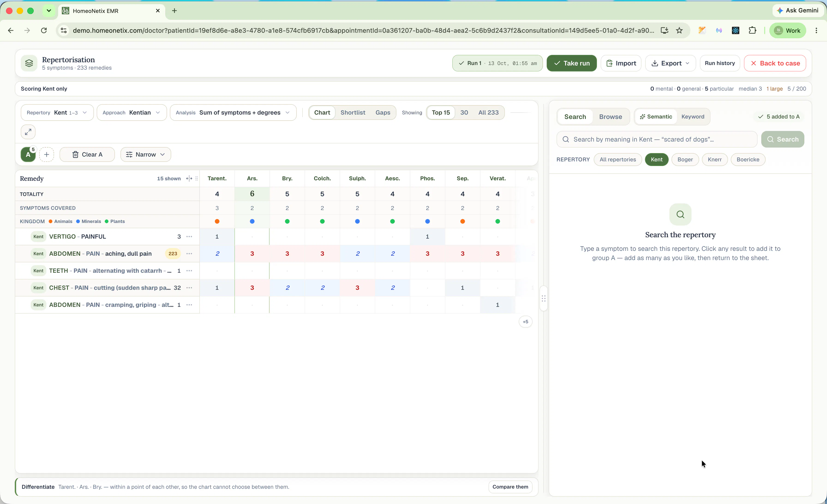Viewport: 827px width, 504px height.
Task: Open the React DevTools extension icon
Action: 735,30
